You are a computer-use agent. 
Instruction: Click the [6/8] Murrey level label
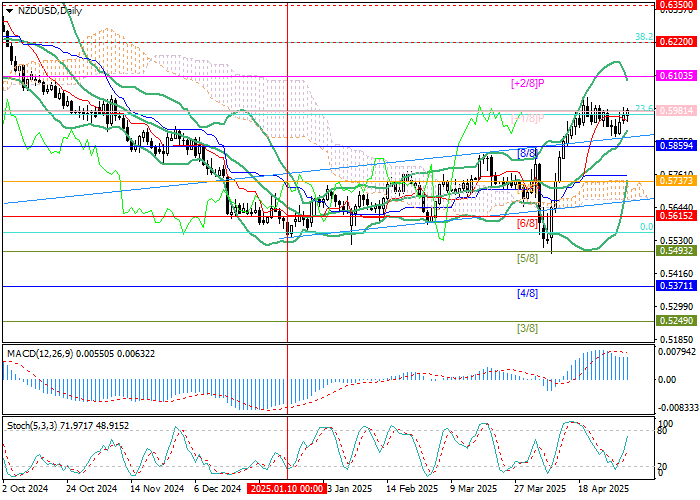(x=527, y=224)
